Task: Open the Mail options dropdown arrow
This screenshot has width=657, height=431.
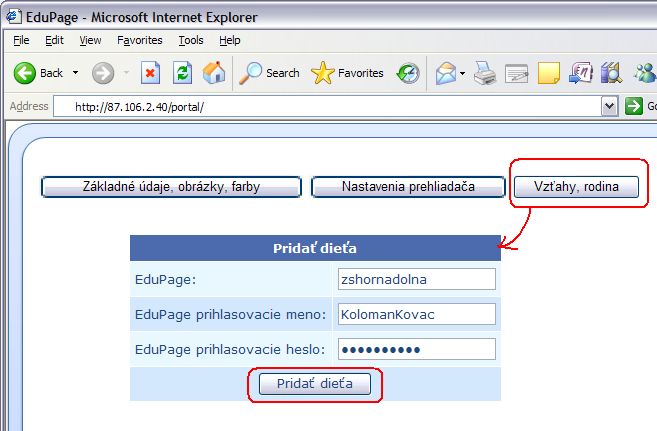Action: pos(463,73)
